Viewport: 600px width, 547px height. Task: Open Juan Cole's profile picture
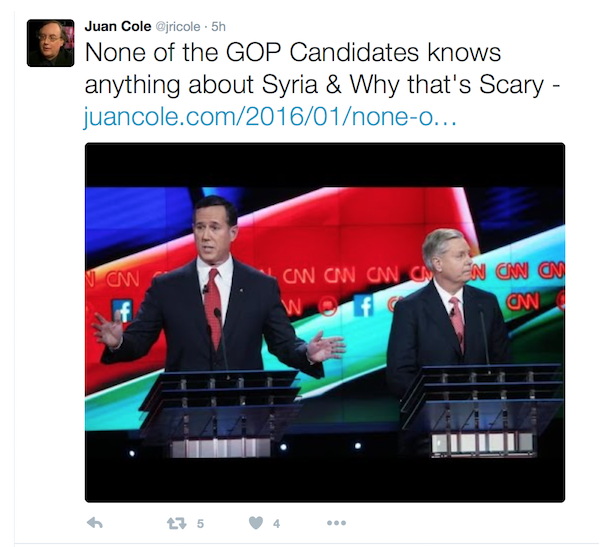click(51, 43)
